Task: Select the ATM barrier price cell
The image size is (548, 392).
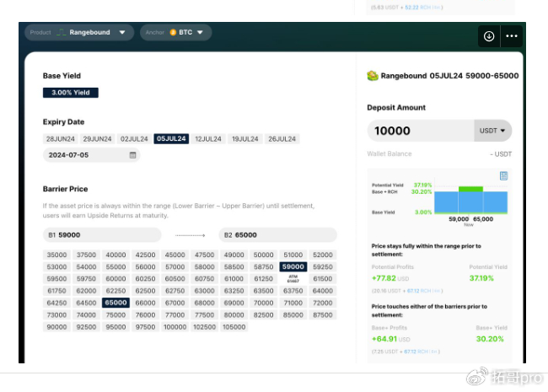Action: (293, 278)
